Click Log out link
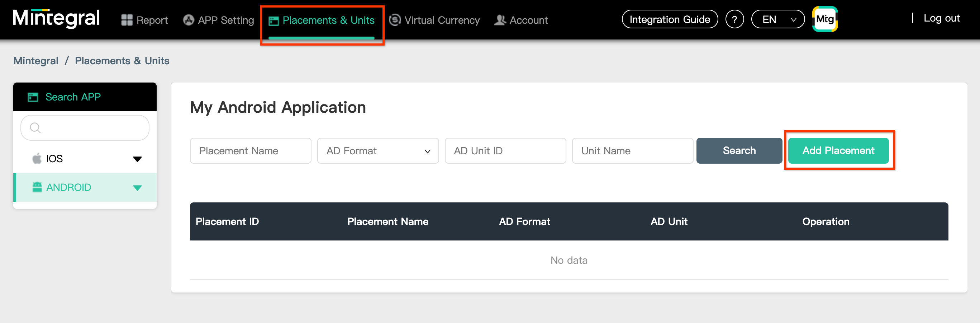 (x=941, y=18)
